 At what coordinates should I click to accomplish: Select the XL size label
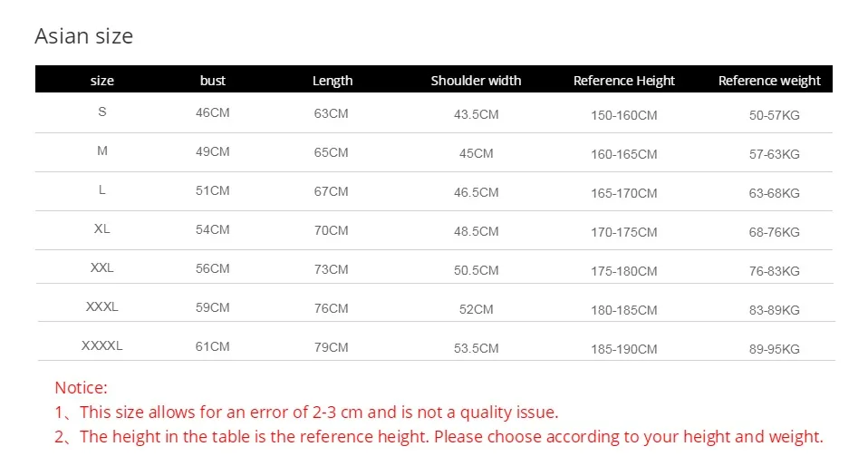click(x=102, y=228)
